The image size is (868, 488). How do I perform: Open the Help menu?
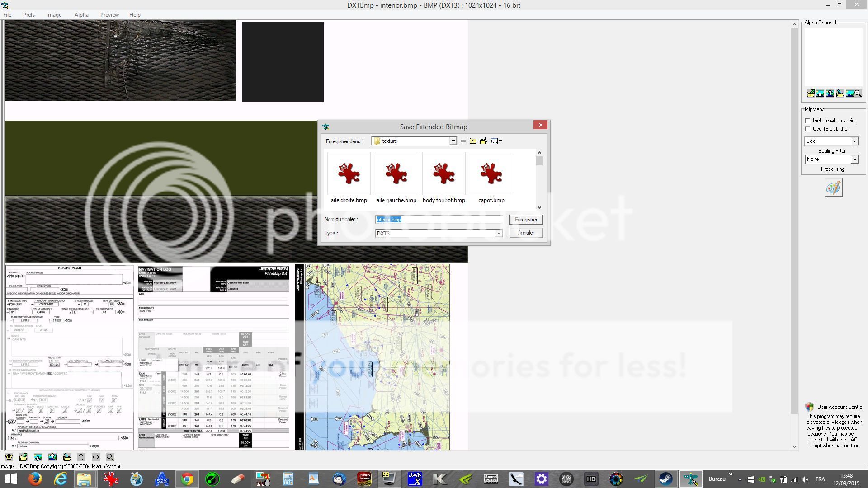point(135,15)
